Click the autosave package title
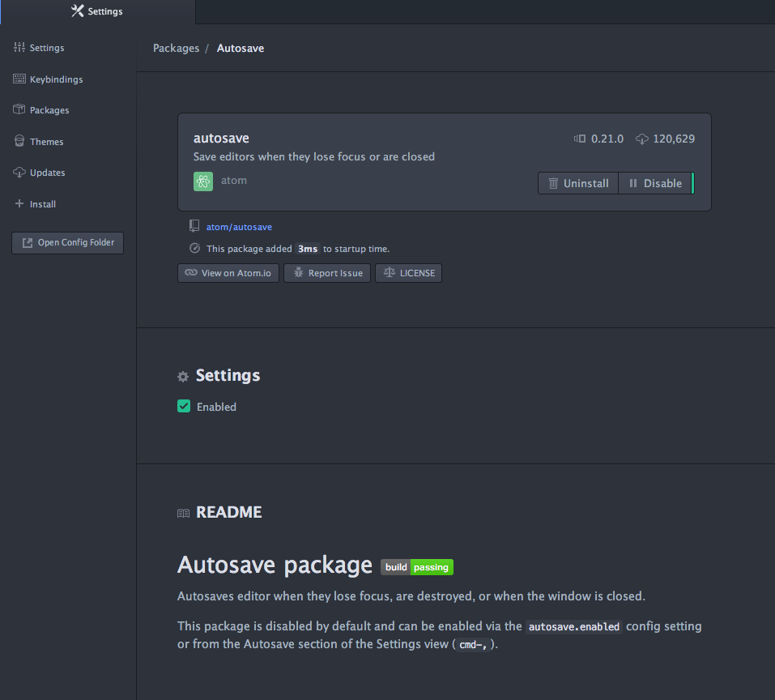 tap(221, 138)
